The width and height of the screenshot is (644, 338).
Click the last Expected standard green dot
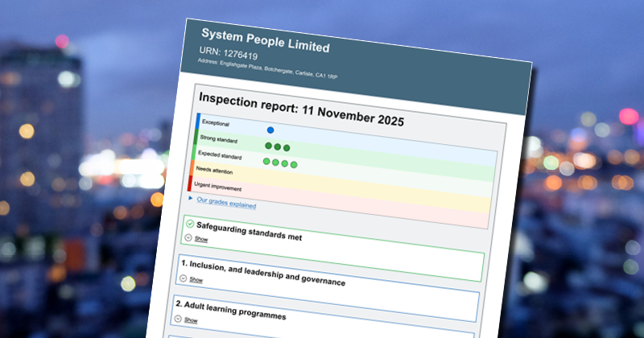click(x=294, y=164)
